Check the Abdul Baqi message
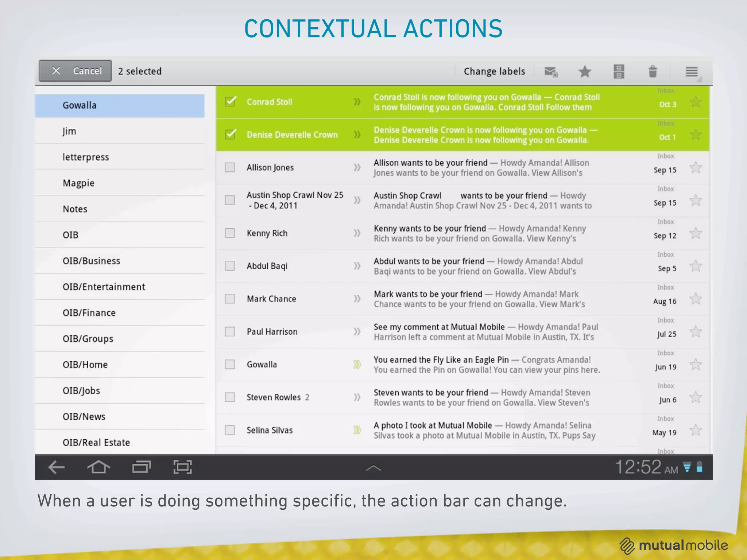Viewport: 747px width, 560px height. [230, 266]
